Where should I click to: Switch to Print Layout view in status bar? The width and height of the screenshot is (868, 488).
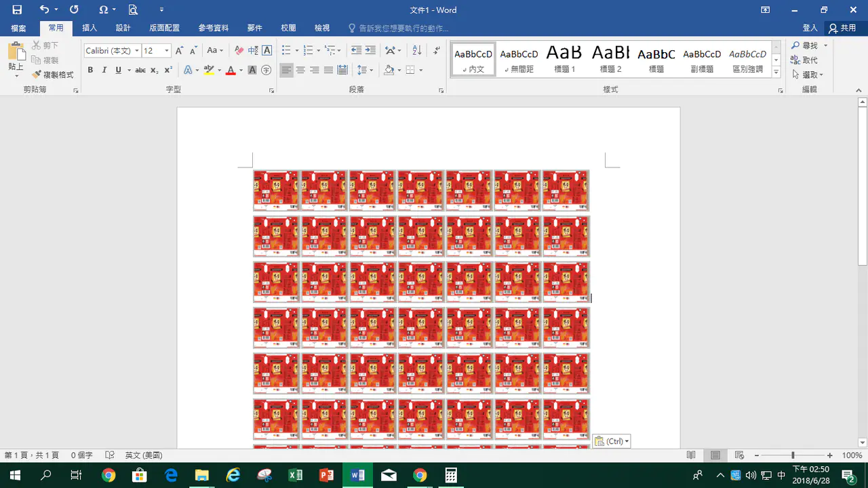coord(715,455)
